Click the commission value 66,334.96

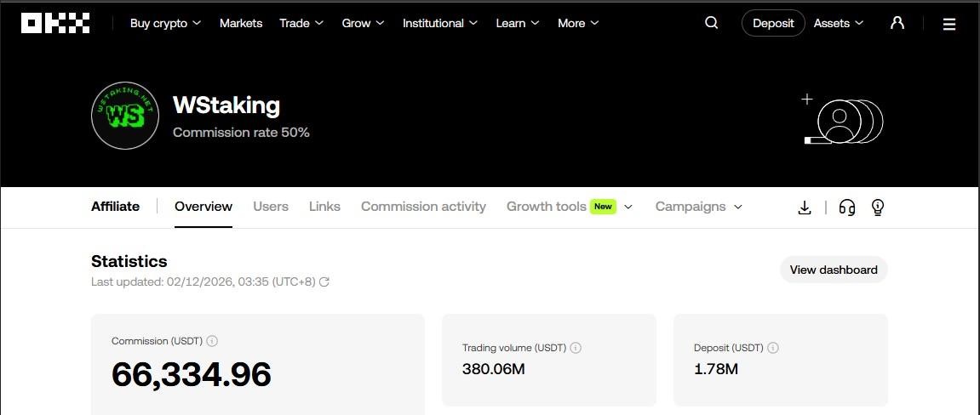[192, 374]
